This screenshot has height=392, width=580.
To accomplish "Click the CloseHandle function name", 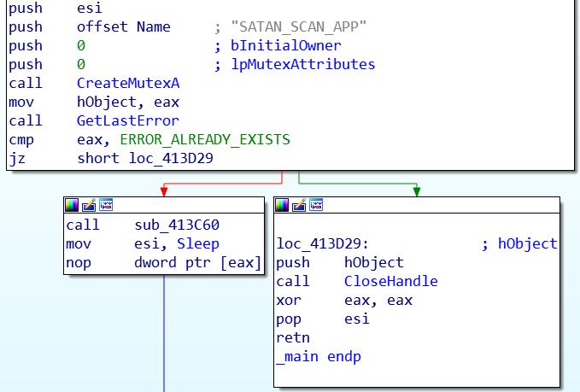I will click(390, 282).
